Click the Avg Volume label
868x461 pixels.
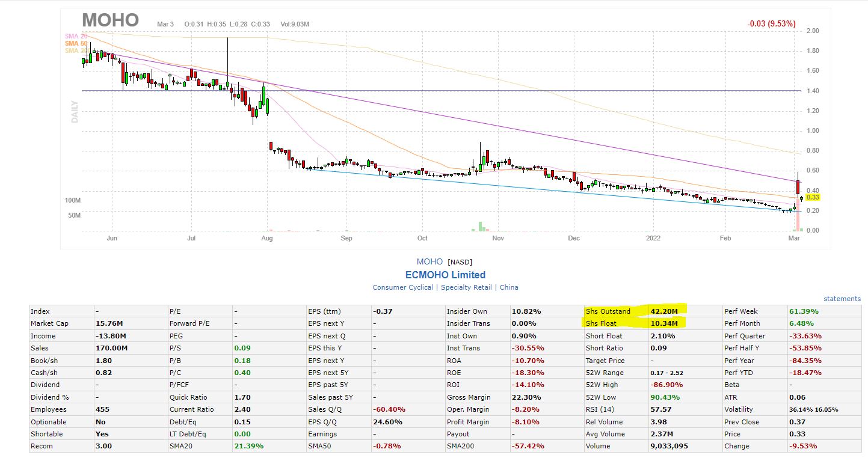tap(605, 434)
